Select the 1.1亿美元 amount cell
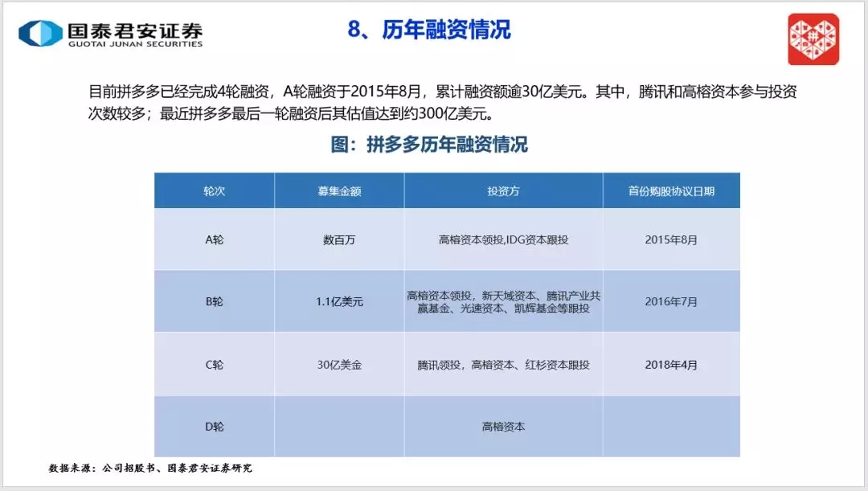 click(339, 301)
